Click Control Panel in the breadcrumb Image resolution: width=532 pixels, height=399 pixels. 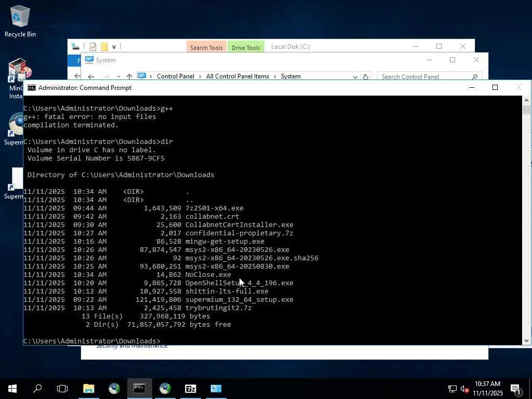coord(176,76)
